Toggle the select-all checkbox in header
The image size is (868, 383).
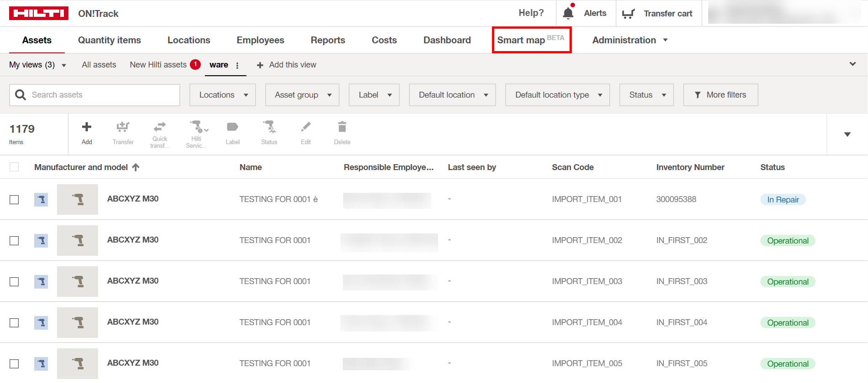click(14, 167)
